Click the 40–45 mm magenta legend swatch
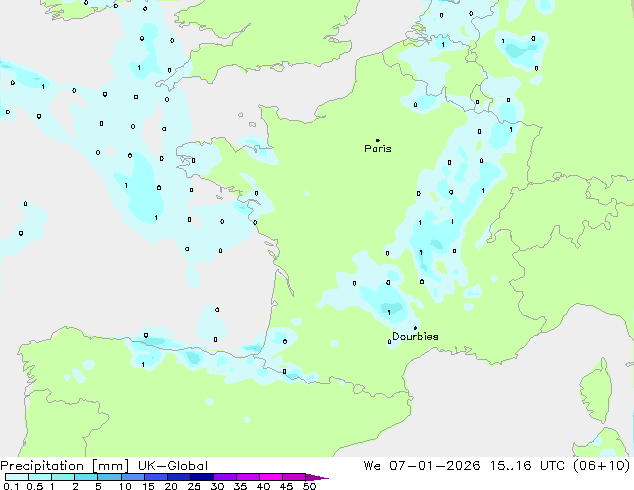Screen dimensions: 634x490 [271, 477]
